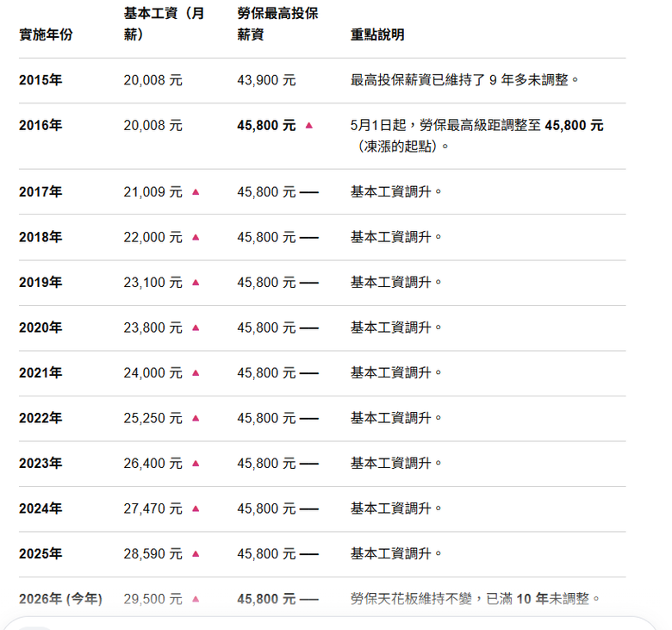Click the 20,008 元 cell in the 2015年 row
672x630 pixels.
click(x=152, y=80)
